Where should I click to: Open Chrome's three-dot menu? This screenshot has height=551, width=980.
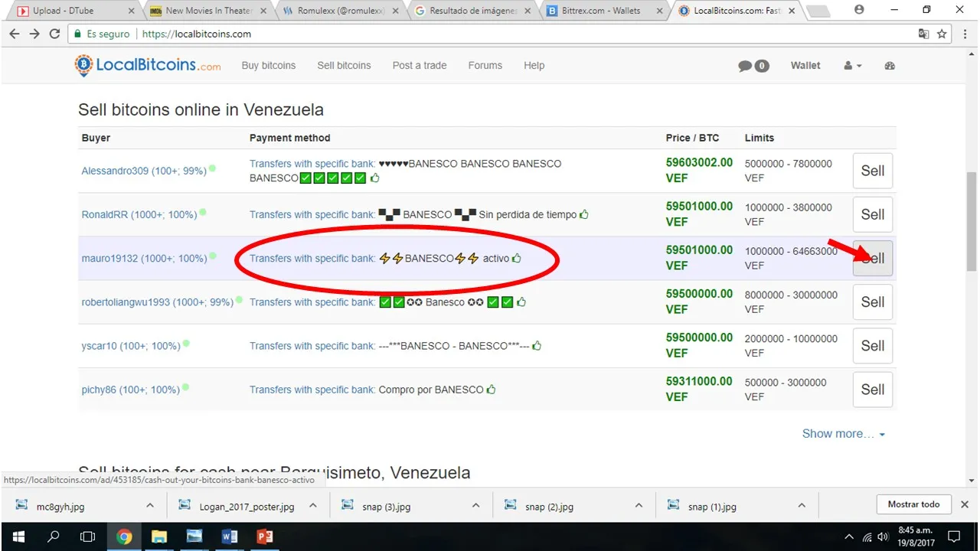(x=964, y=34)
